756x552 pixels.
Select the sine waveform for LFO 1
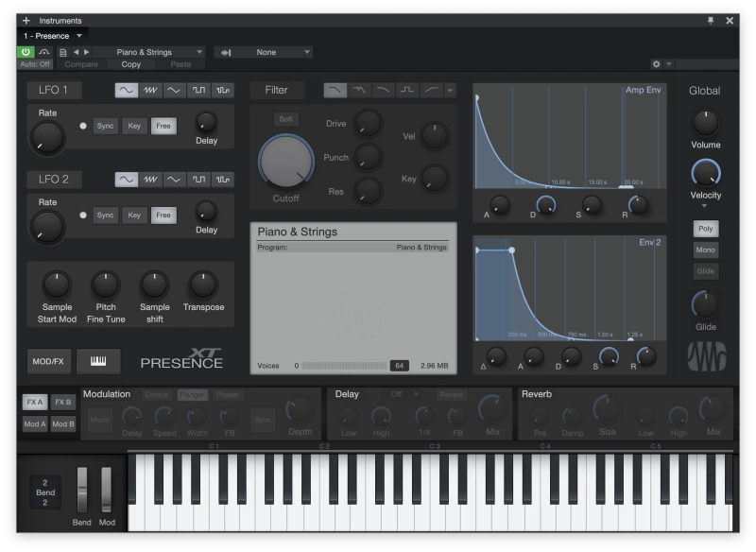click(x=127, y=91)
